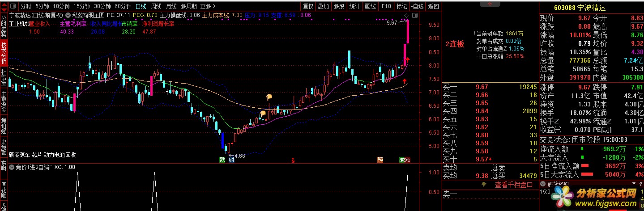Switch to 60分钟 period tab
Screen dimensions: 644x211
124,6
